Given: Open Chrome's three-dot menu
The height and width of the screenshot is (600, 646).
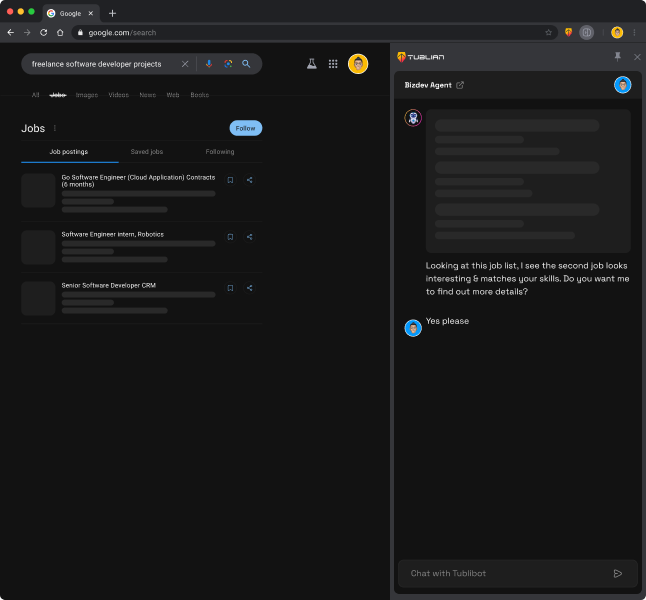Looking at the screenshot, I should (634, 32).
